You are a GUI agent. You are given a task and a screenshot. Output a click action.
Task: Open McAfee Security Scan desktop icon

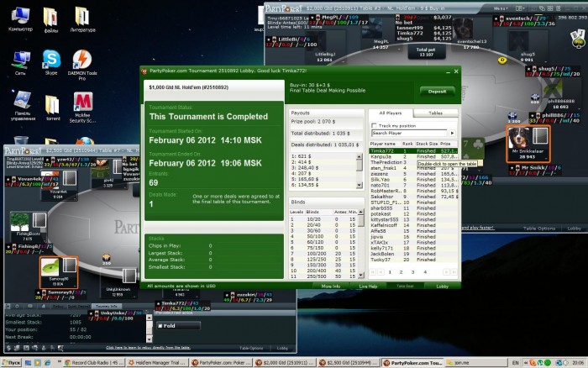(82, 108)
